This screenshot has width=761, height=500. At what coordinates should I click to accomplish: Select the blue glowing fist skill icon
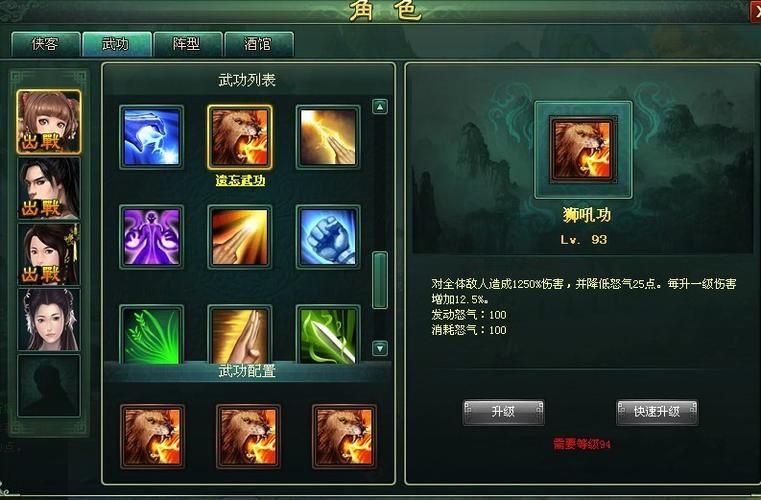tap(328, 237)
